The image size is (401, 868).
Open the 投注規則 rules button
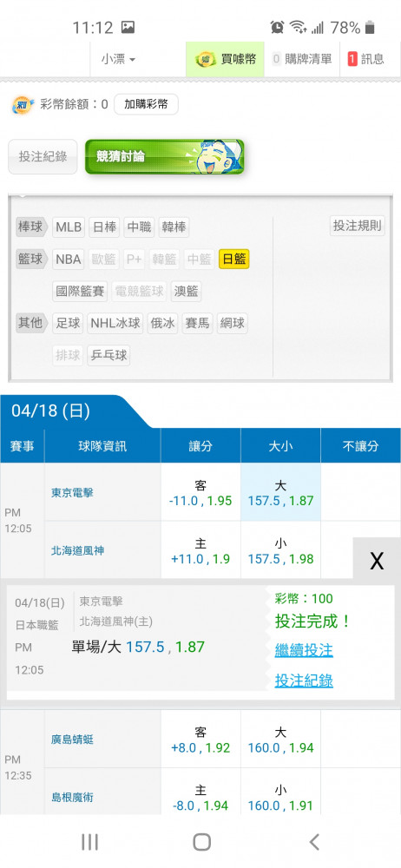coord(358,226)
